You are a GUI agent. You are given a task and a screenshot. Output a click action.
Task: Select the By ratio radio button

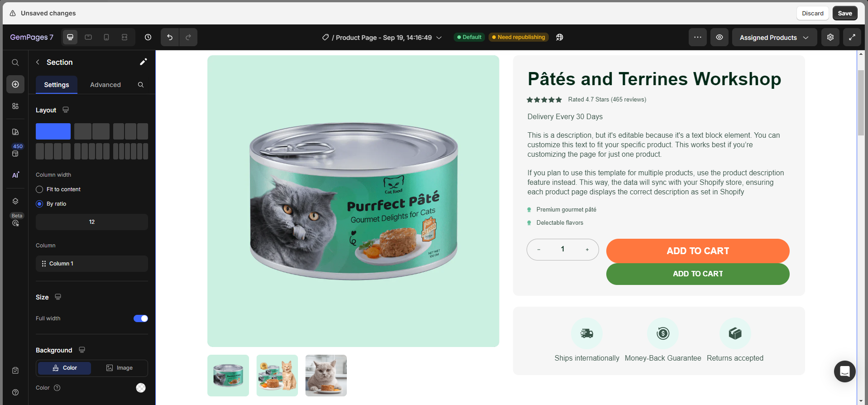[x=40, y=204]
